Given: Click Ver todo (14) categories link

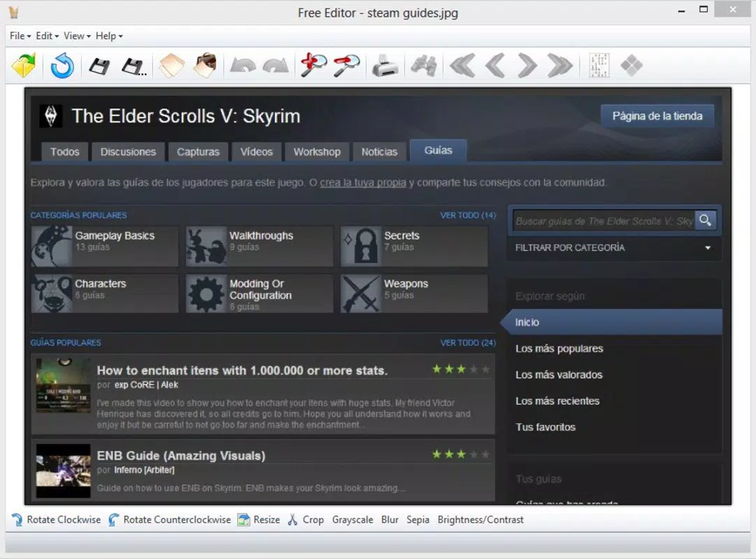Looking at the screenshot, I should coord(468,215).
